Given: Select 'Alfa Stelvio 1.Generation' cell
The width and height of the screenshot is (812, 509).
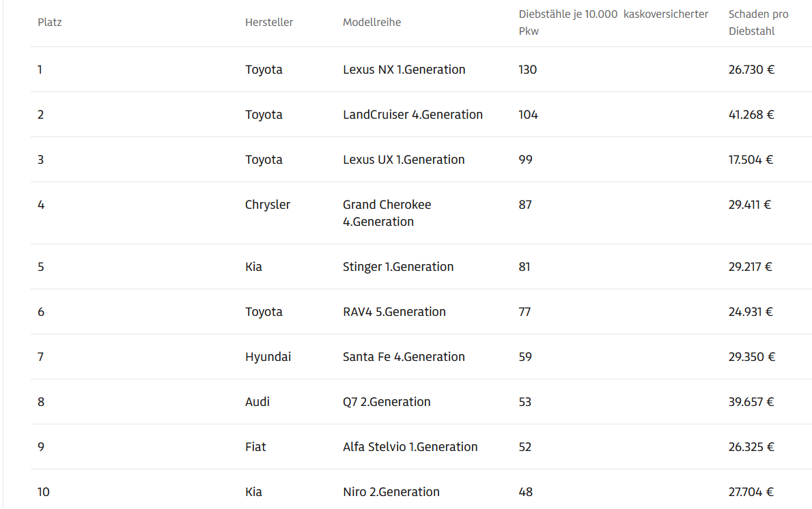Looking at the screenshot, I should tap(410, 446).
